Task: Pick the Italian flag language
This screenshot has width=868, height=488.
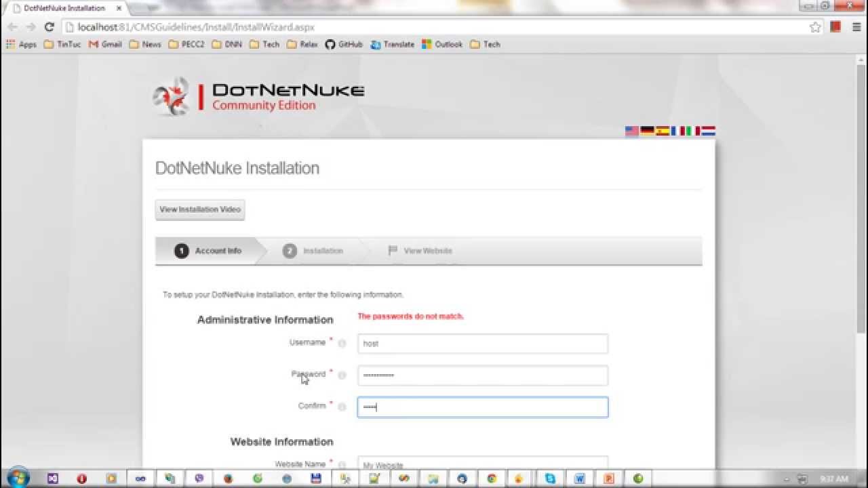Action: (693, 131)
